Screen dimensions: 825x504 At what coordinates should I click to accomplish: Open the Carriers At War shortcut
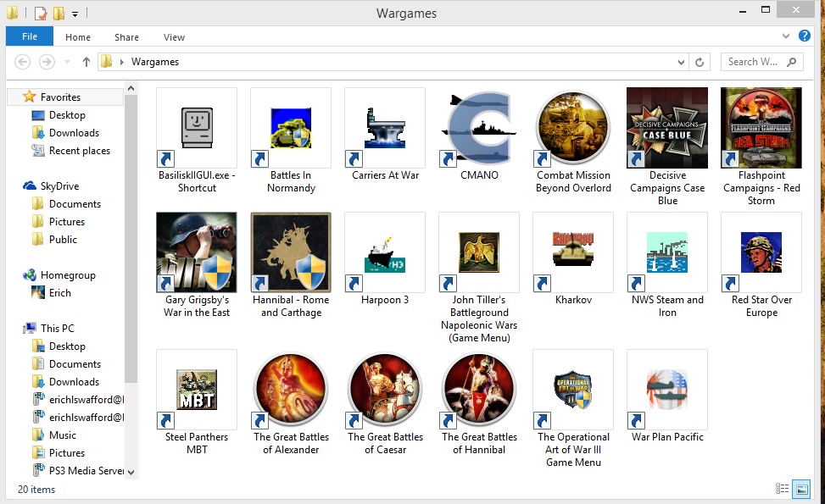point(385,128)
